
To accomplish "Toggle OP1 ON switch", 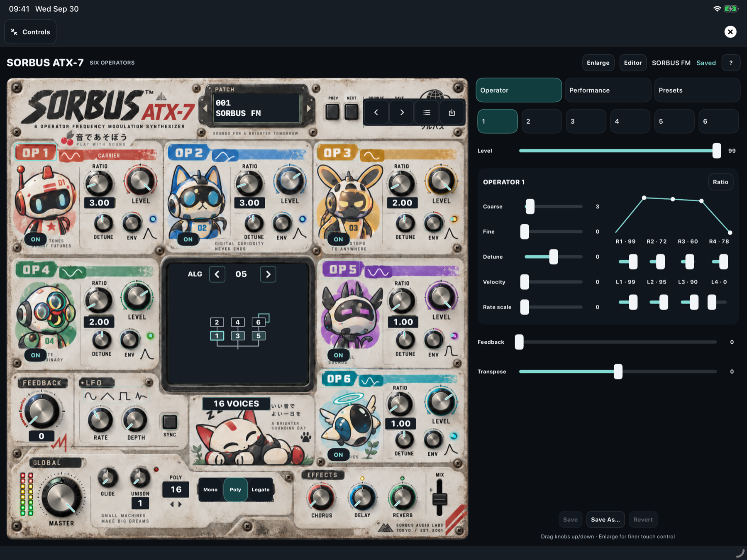I will 36,240.
